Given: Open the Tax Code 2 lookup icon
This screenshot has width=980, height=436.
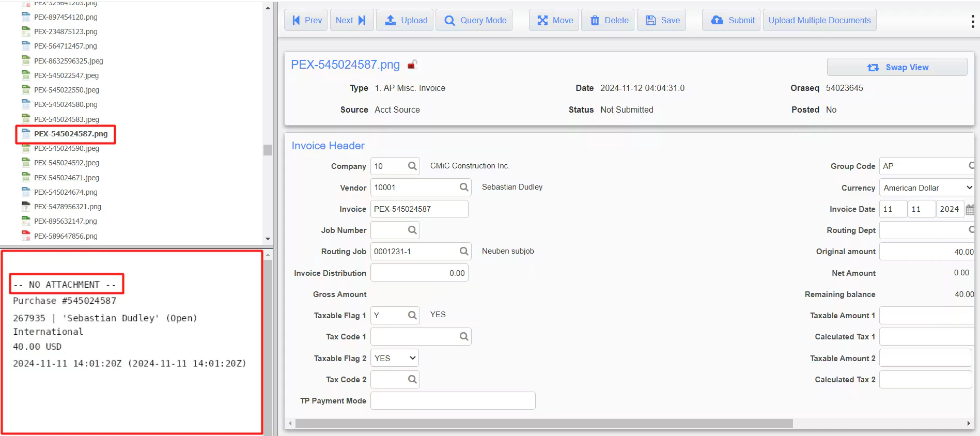Looking at the screenshot, I should [x=412, y=379].
